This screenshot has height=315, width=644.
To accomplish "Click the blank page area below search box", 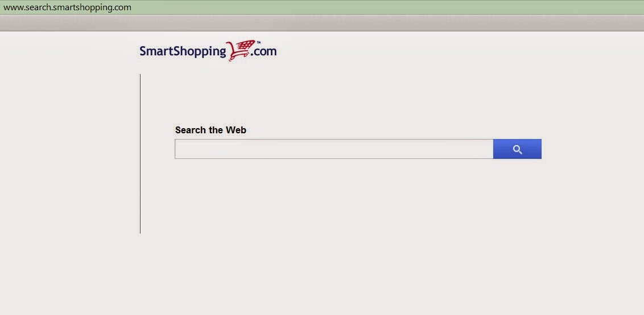I will 357,206.
